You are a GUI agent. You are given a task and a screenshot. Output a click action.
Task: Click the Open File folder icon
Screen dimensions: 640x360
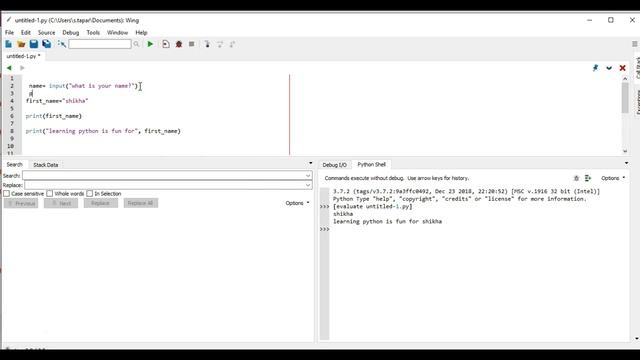[x=21, y=44]
